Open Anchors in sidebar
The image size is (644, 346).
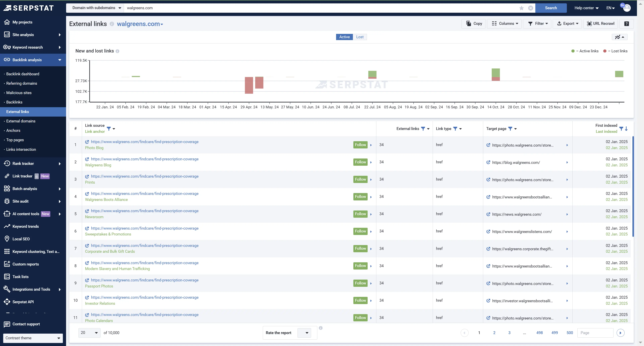13,130
